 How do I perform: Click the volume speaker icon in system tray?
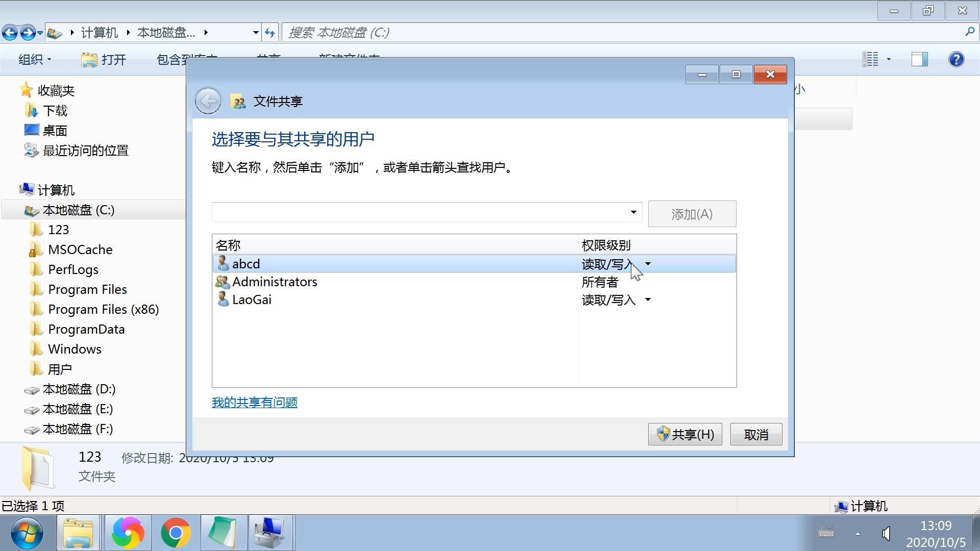click(886, 534)
